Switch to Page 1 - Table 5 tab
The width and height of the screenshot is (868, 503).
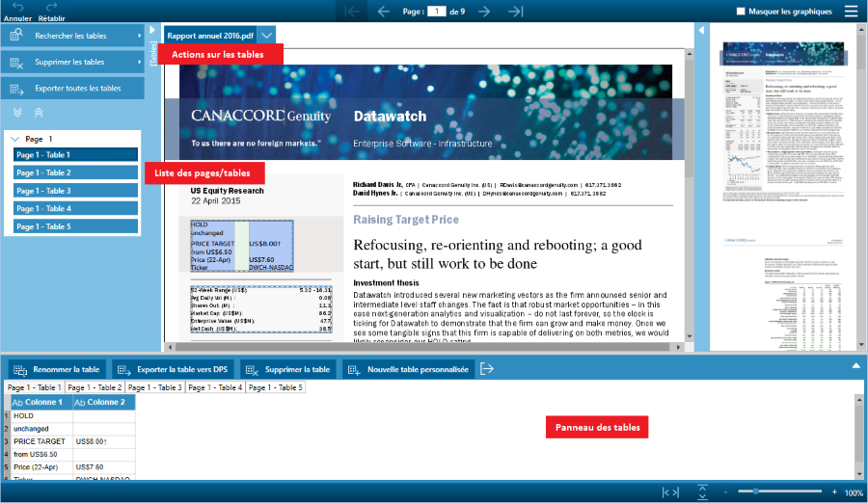(276, 387)
